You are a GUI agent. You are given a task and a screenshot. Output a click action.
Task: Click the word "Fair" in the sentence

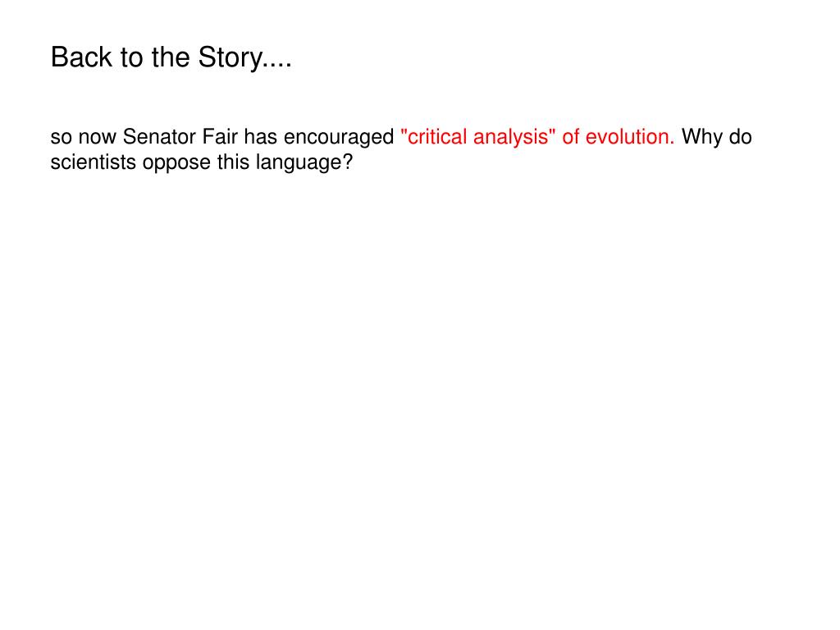pos(220,137)
